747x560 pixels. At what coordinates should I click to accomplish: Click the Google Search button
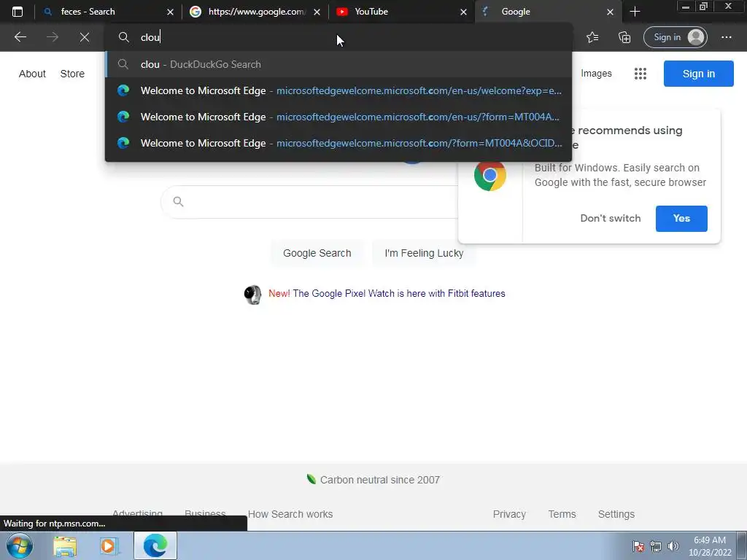pos(317,253)
